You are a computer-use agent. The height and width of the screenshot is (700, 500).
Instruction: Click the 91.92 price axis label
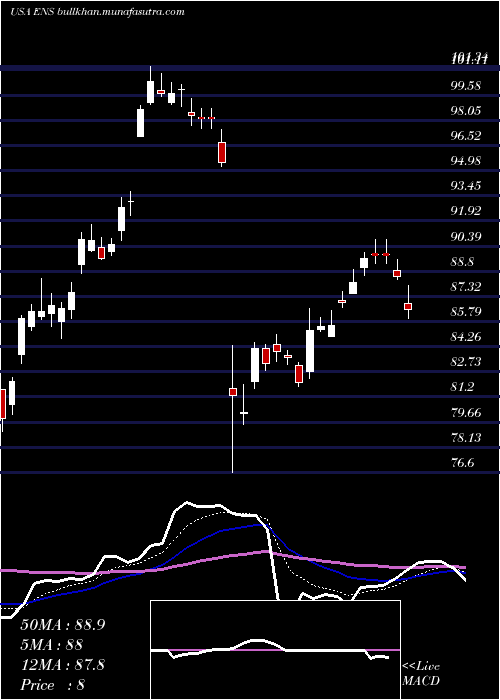click(466, 211)
